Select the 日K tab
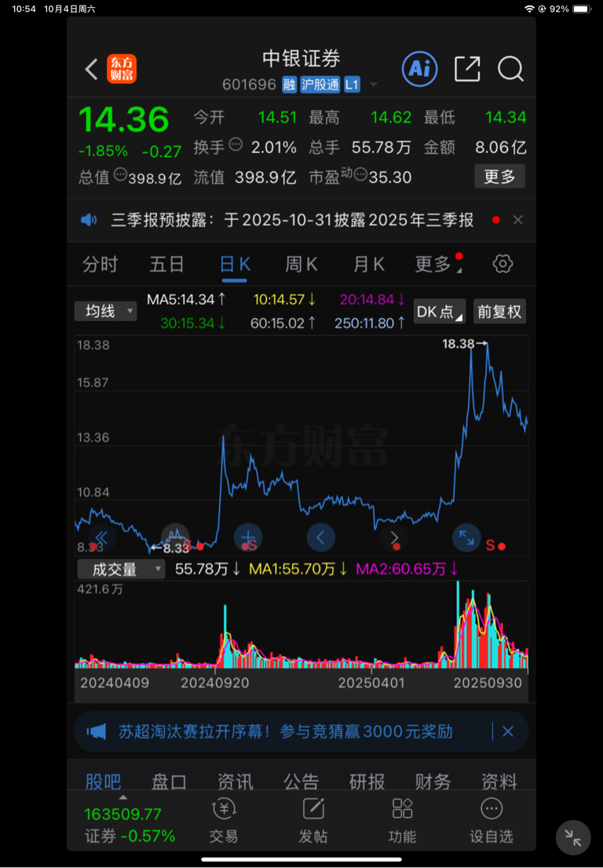Image resolution: width=603 pixels, height=868 pixels. tap(235, 264)
